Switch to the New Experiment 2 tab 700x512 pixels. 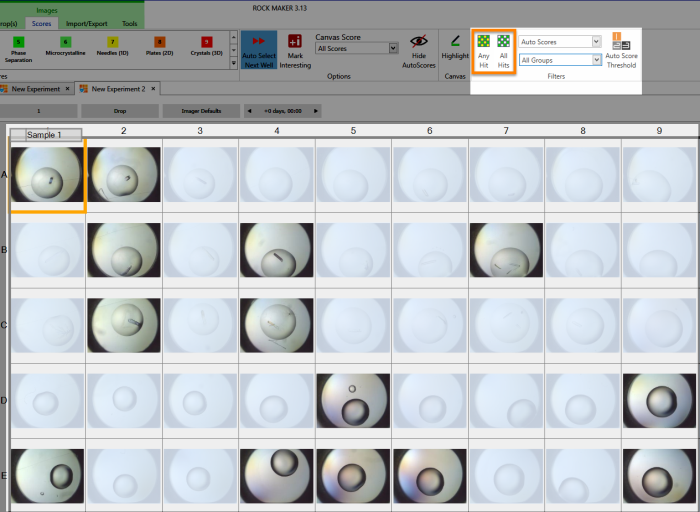pyautogui.click(x=118, y=89)
